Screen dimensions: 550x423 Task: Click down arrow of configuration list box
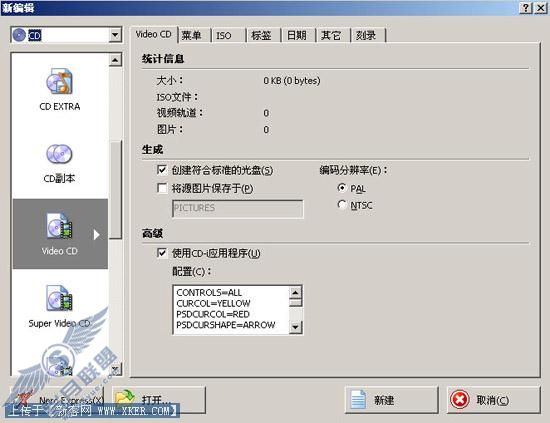pos(295,327)
